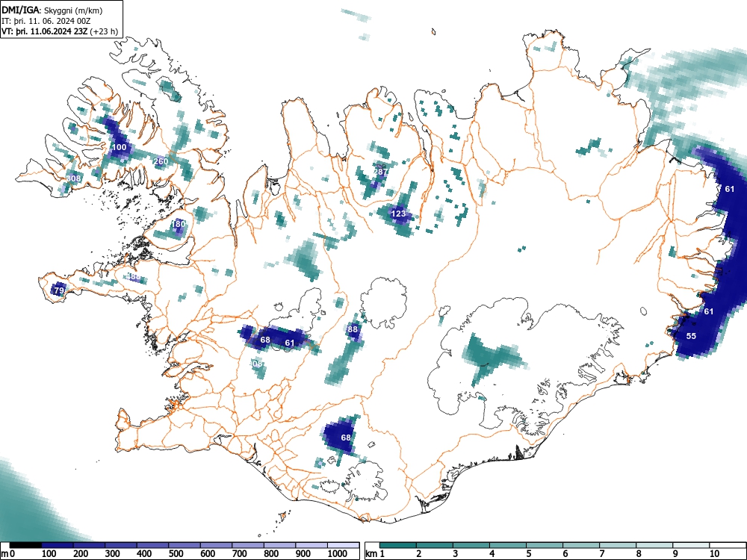
Task: Click the 408 visibility label on the map
Action: 255,364
